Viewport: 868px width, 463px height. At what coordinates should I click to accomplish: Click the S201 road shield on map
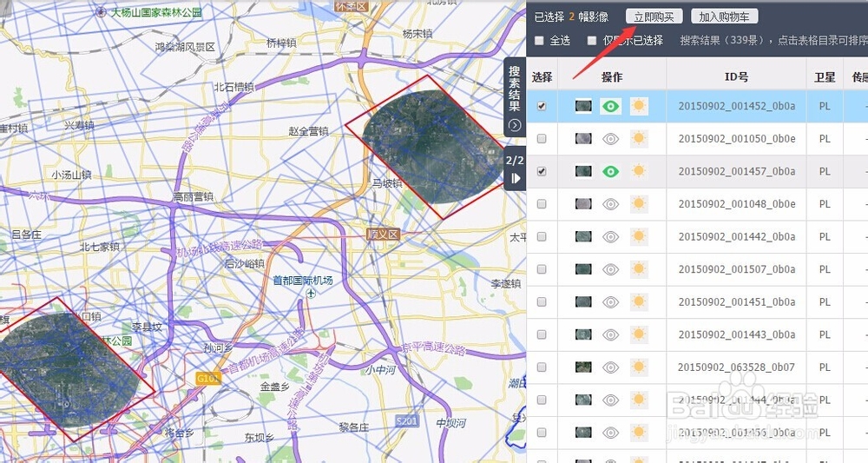click(x=407, y=421)
